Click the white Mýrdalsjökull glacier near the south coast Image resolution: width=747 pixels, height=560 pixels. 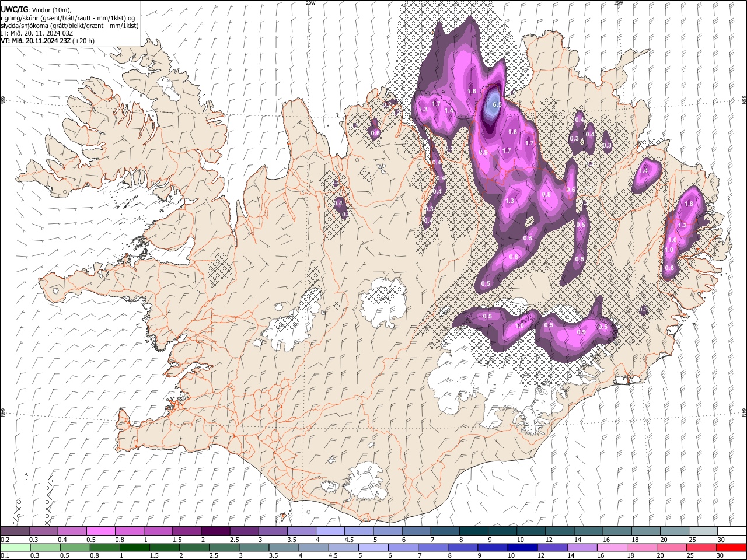click(x=365, y=481)
